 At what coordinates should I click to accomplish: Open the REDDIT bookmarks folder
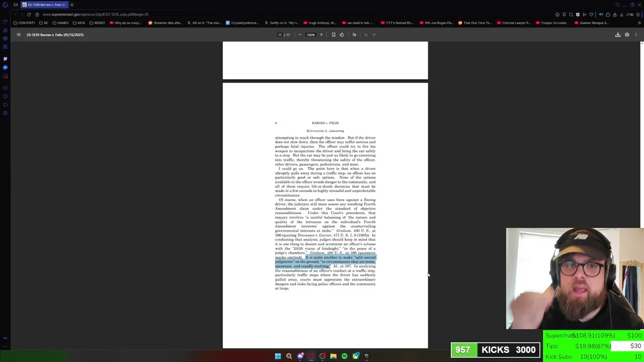click(x=97, y=23)
